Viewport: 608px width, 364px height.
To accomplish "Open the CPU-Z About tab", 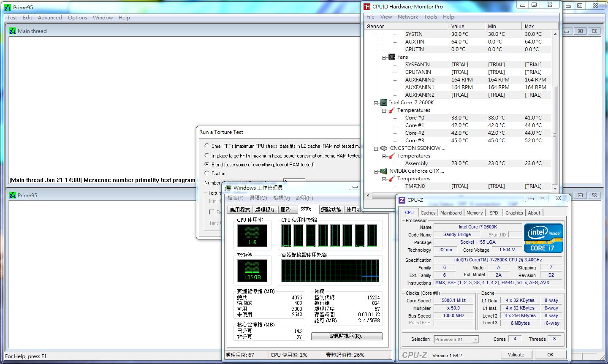I will click(534, 213).
